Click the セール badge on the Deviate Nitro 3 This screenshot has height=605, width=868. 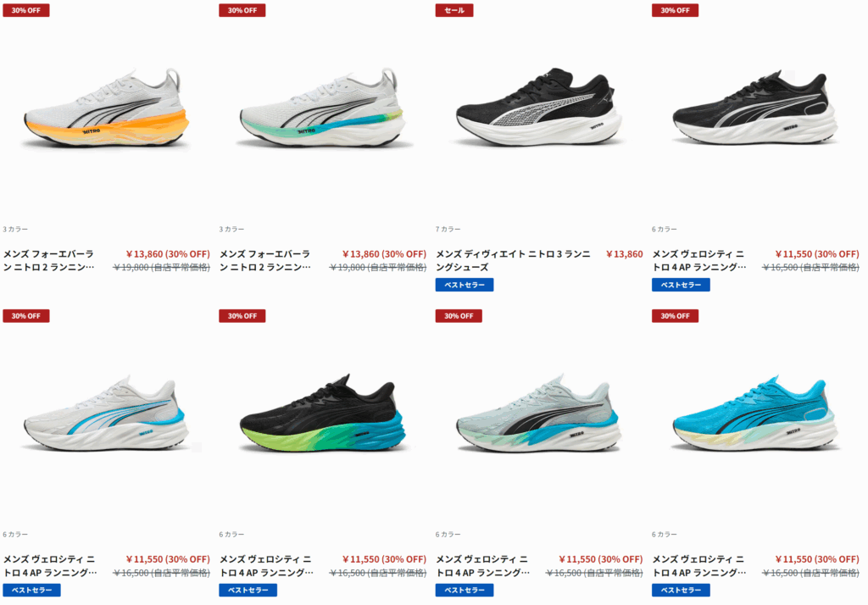(454, 10)
